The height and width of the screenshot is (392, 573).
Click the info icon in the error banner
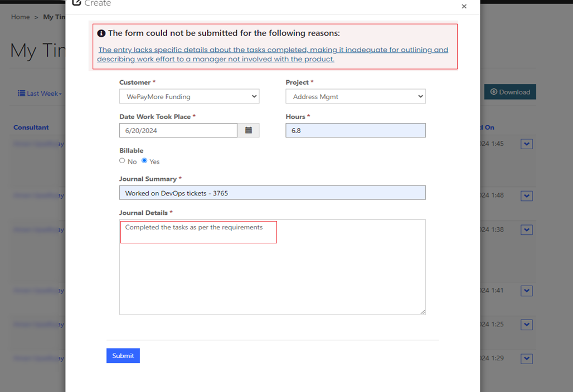coord(101,33)
